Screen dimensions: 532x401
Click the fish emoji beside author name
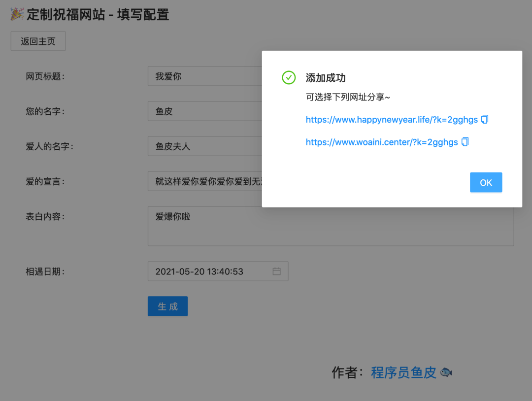pos(446,373)
